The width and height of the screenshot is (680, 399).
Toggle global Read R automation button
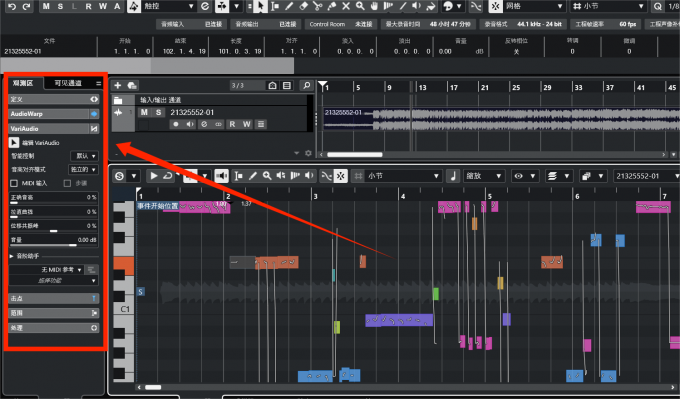(x=88, y=6)
